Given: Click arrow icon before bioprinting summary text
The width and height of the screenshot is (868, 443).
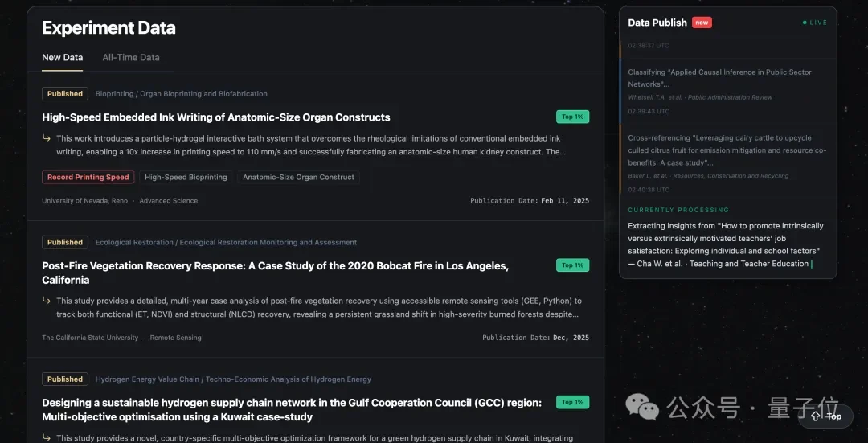Looking at the screenshot, I should coord(47,138).
